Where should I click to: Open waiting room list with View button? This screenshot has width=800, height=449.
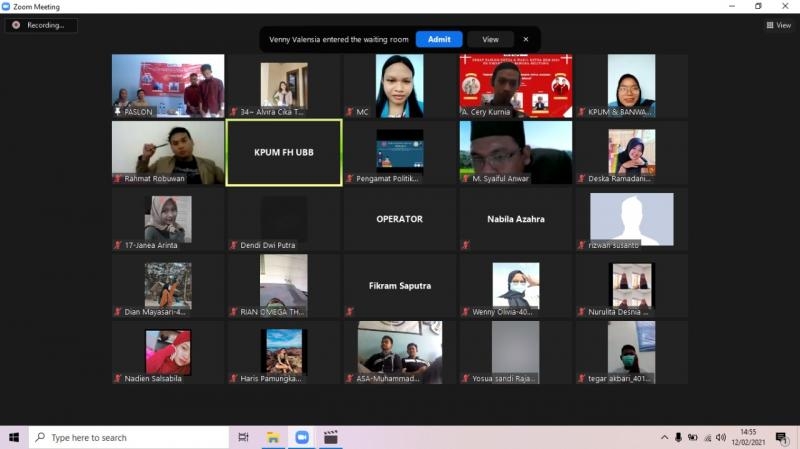pyautogui.click(x=490, y=39)
